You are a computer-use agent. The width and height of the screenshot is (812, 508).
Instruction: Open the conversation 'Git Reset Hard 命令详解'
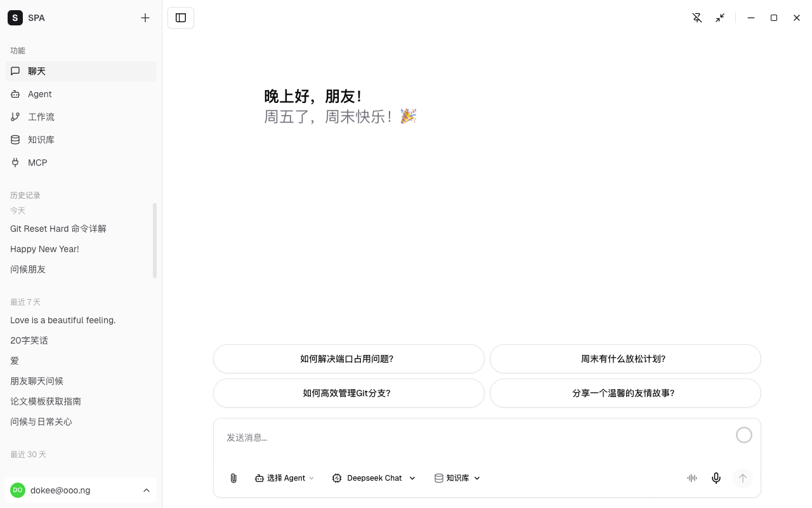[x=58, y=229]
